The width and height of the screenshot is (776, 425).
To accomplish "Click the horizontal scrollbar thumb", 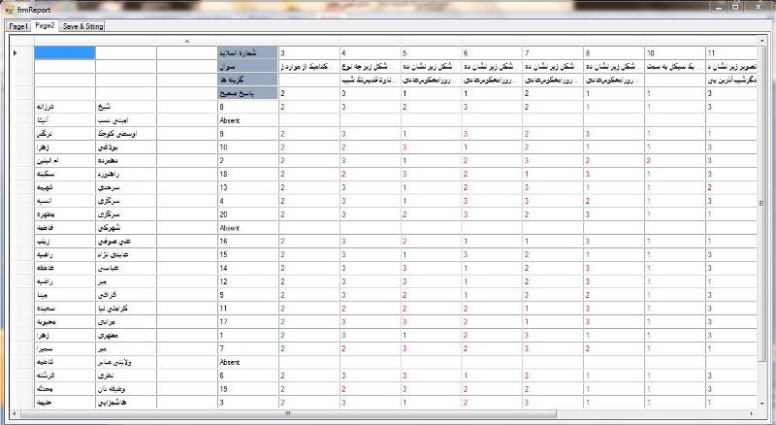I will [290, 412].
